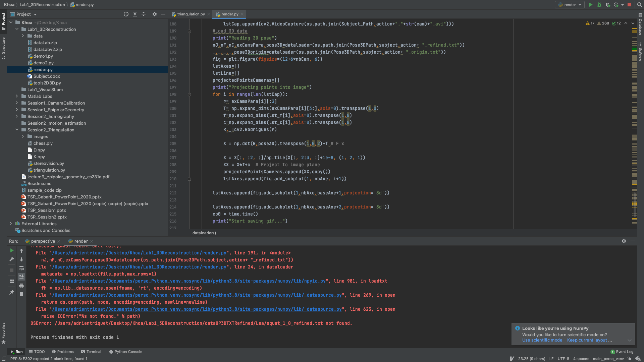The image size is (644, 362).
Task: Open npyio.py link in traceback
Action: [189, 281]
